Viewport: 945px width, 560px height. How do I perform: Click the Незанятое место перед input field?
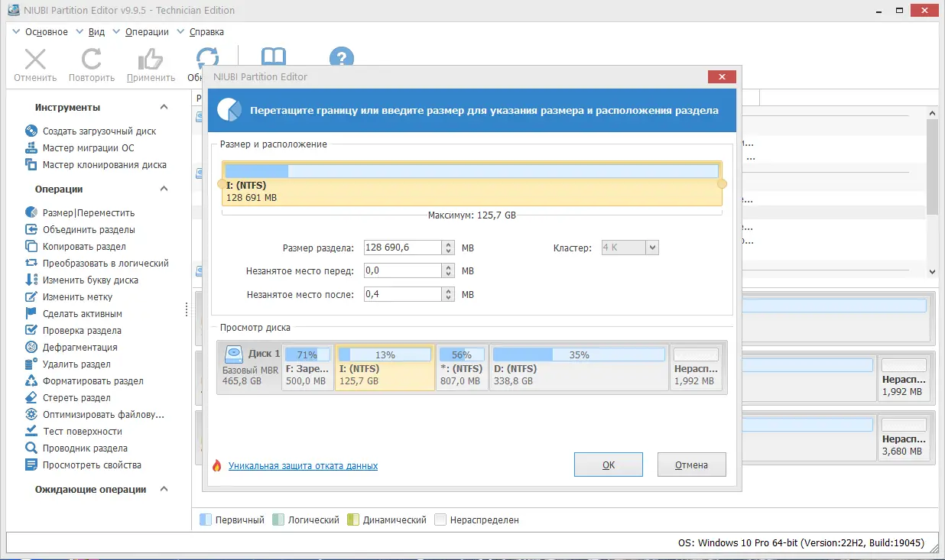tap(403, 271)
